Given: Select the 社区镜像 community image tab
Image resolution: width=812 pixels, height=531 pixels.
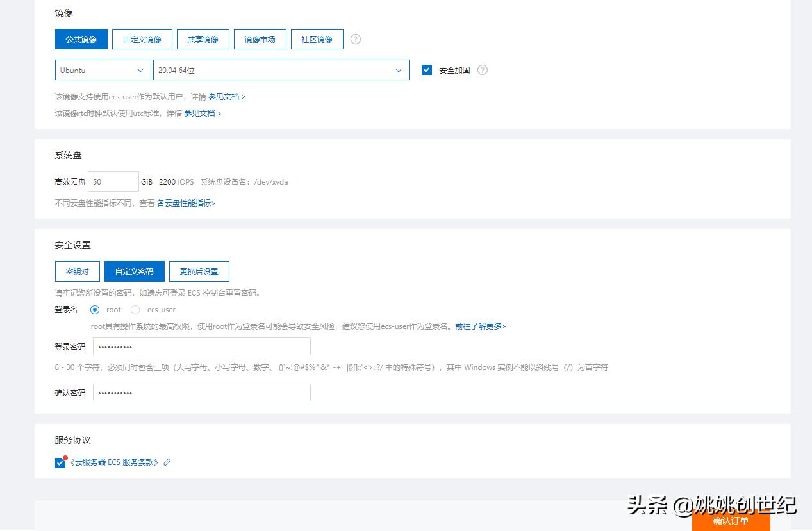Looking at the screenshot, I should click(x=317, y=39).
